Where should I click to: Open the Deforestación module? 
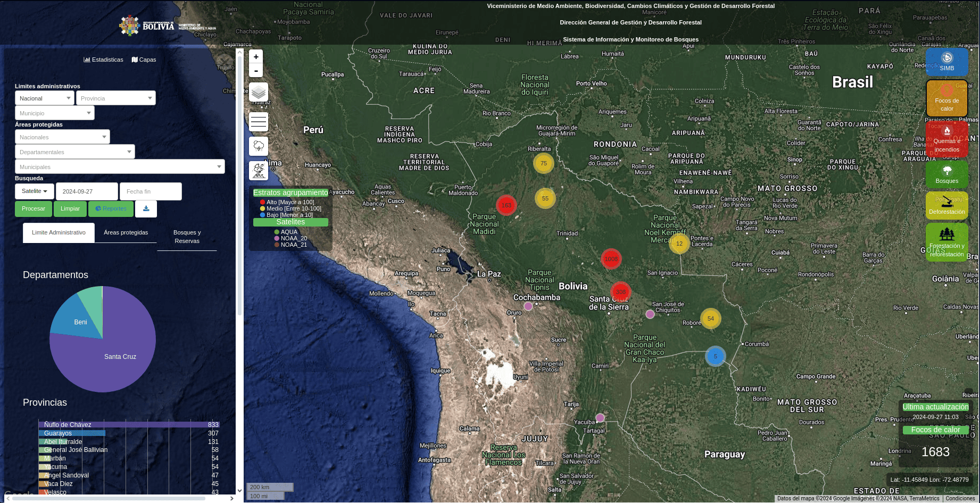tap(947, 205)
